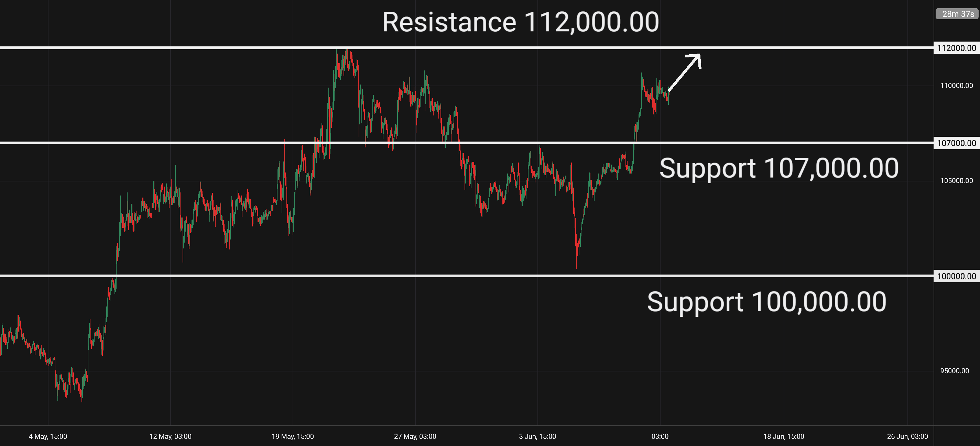The height and width of the screenshot is (446, 980).
Task: Select the Support 107,000.00 text label
Action: 779,168
